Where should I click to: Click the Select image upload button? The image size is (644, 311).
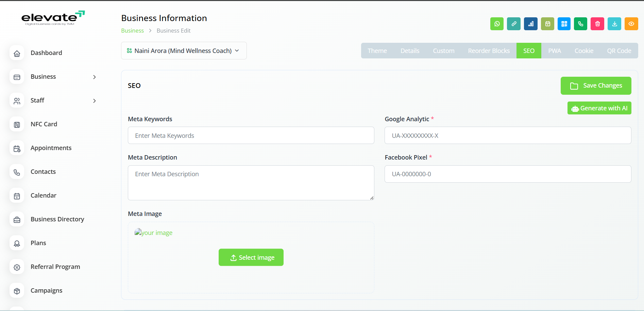[x=251, y=257]
